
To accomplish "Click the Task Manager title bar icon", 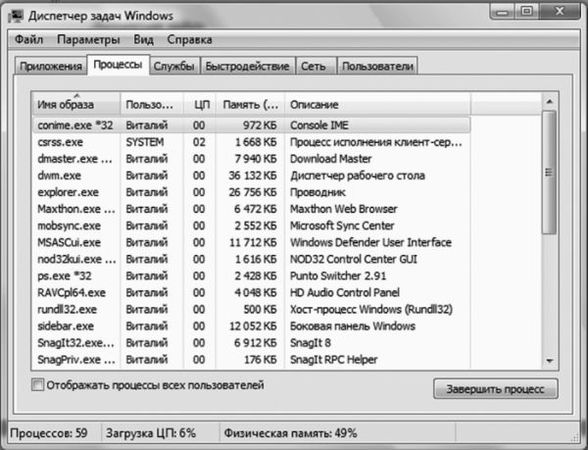I will pyautogui.click(x=15, y=16).
